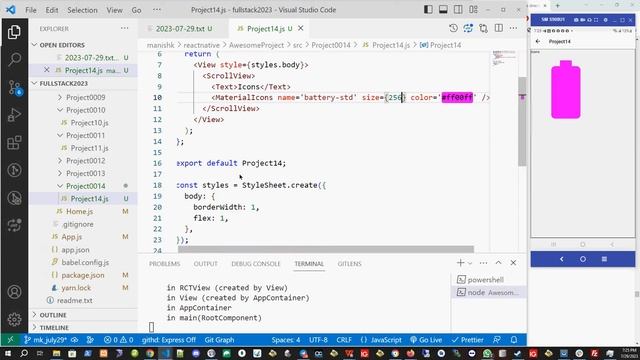
Task: Switch to the PROBLEMS panel tab
Action: [164, 264]
